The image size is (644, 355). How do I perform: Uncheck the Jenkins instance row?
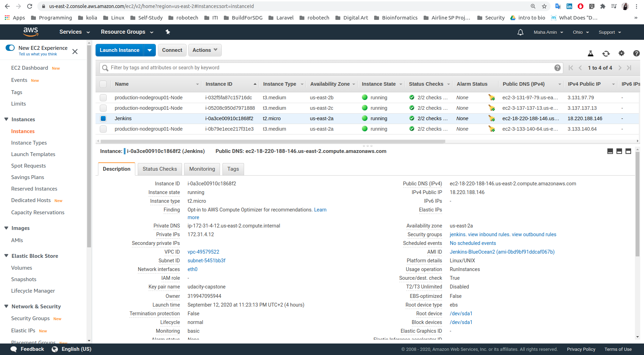[x=103, y=118]
